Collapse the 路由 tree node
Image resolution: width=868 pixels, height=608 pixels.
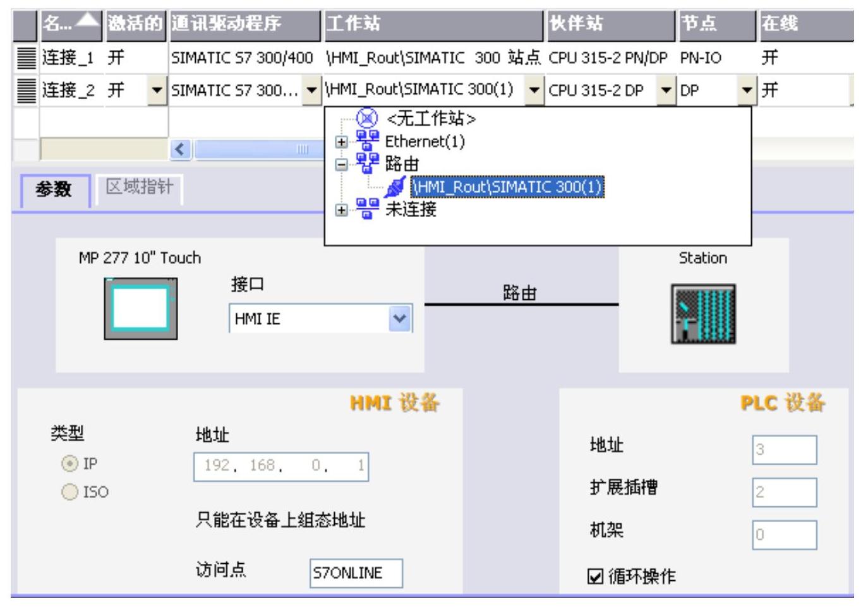(x=341, y=165)
